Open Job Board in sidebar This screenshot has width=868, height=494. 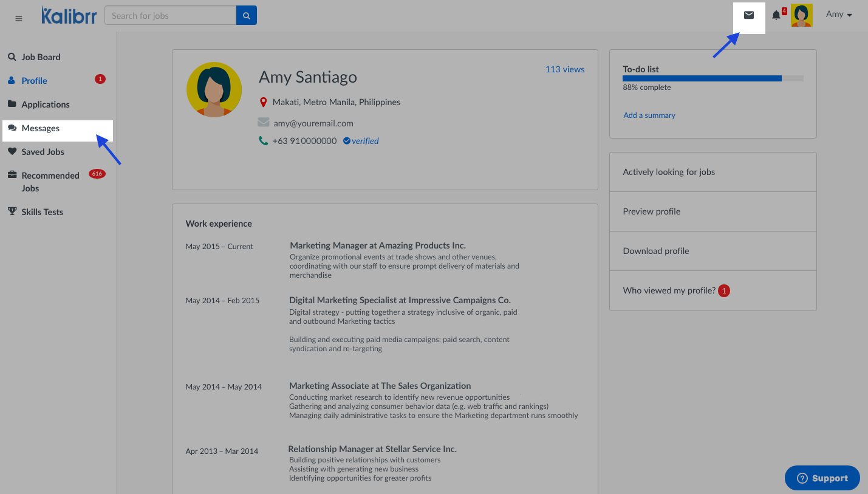coord(41,57)
